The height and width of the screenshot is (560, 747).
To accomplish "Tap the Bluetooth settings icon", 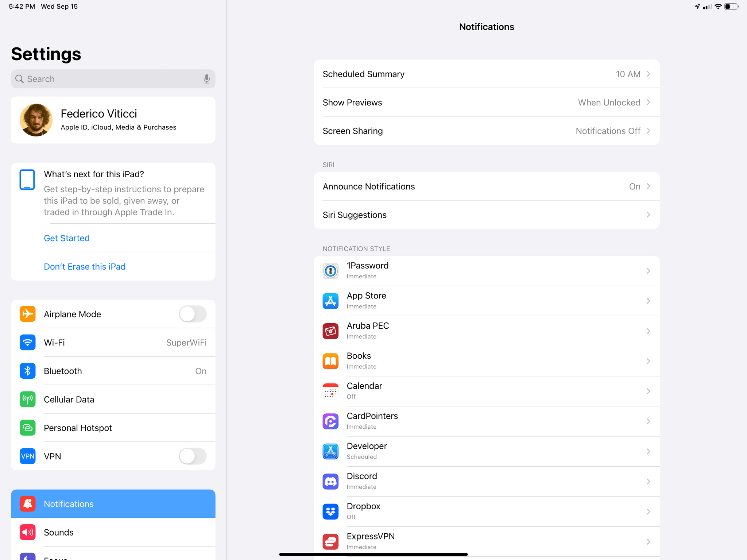I will (x=28, y=371).
